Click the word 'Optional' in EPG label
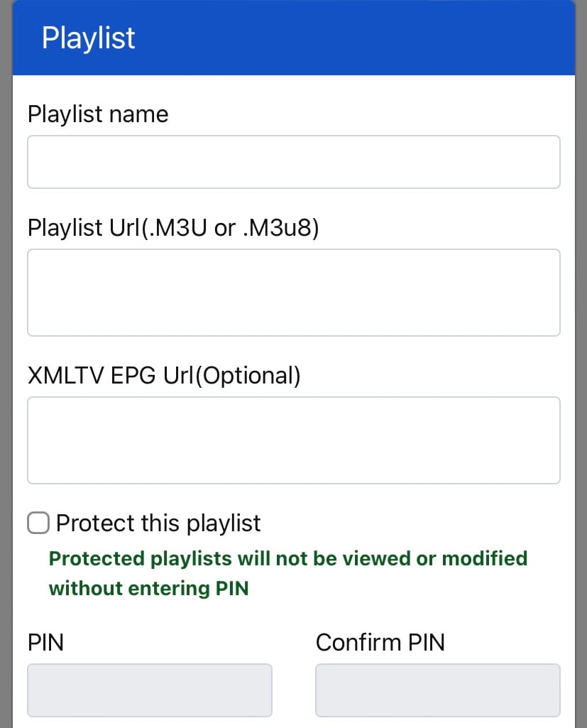Viewport: 587px width, 728px height. point(247,376)
